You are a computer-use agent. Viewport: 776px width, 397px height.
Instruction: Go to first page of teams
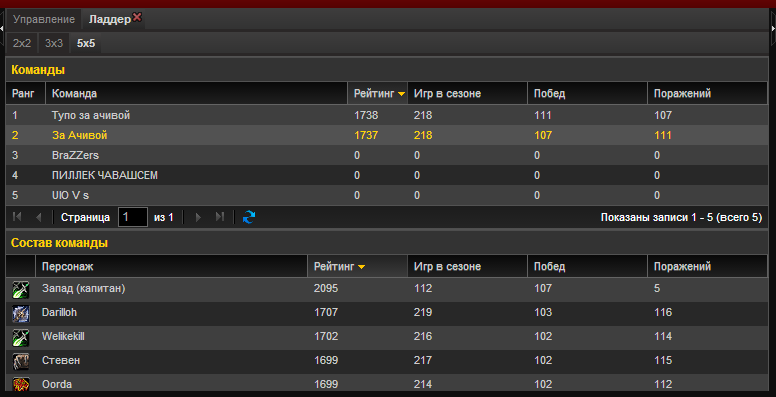pyautogui.click(x=17, y=217)
